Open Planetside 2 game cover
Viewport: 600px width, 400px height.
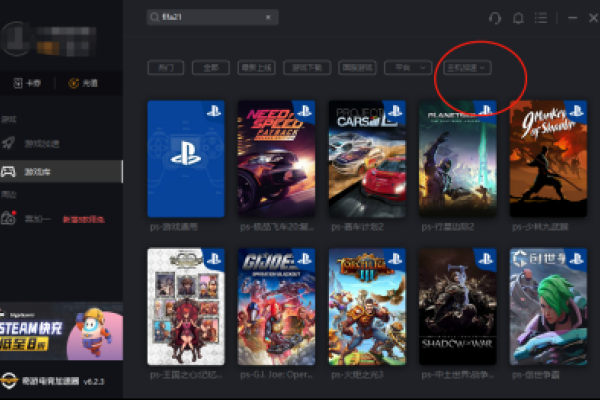458,159
